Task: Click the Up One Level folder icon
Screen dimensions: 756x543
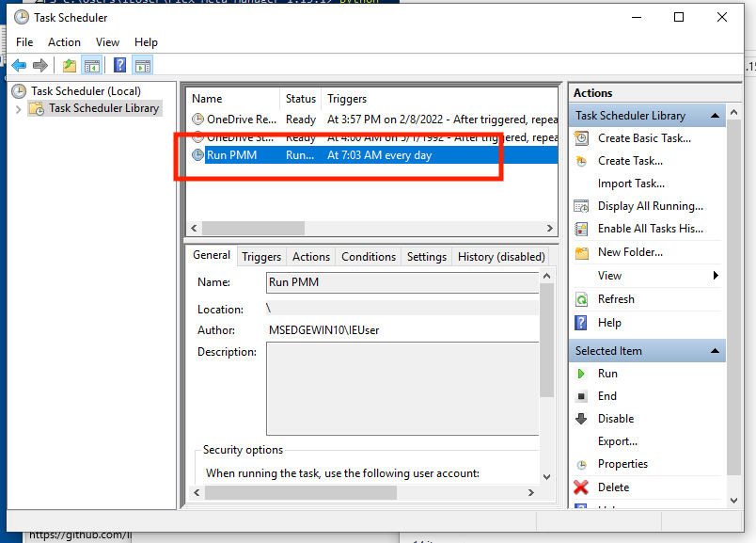Action: (x=70, y=65)
